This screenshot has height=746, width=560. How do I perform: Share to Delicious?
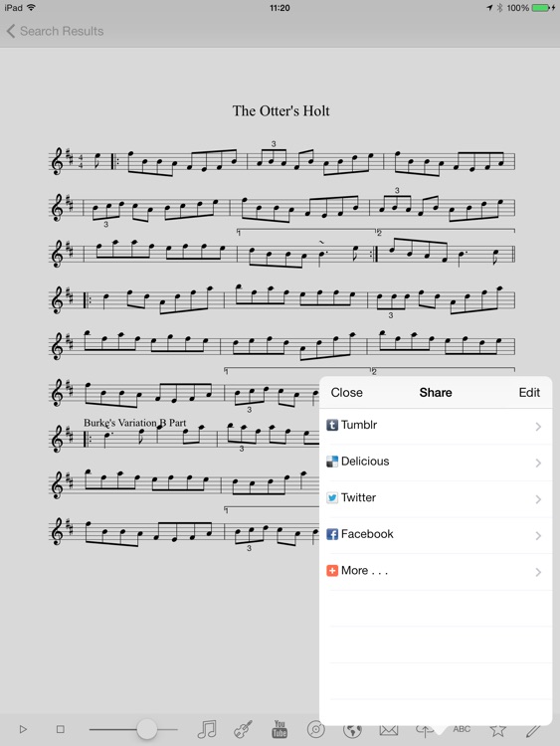click(436, 462)
